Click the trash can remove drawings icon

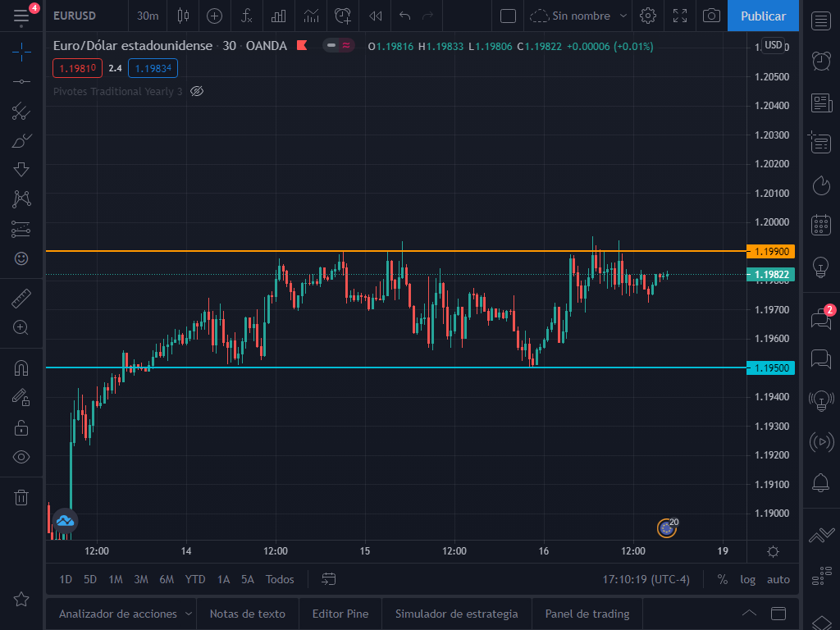(21, 497)
